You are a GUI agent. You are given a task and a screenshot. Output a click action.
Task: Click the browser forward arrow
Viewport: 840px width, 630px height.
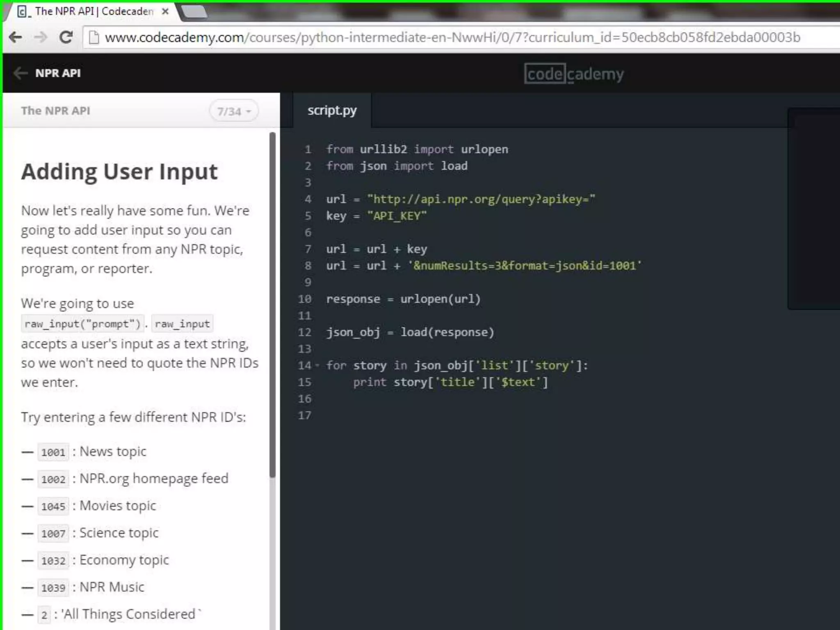(41, 37)
